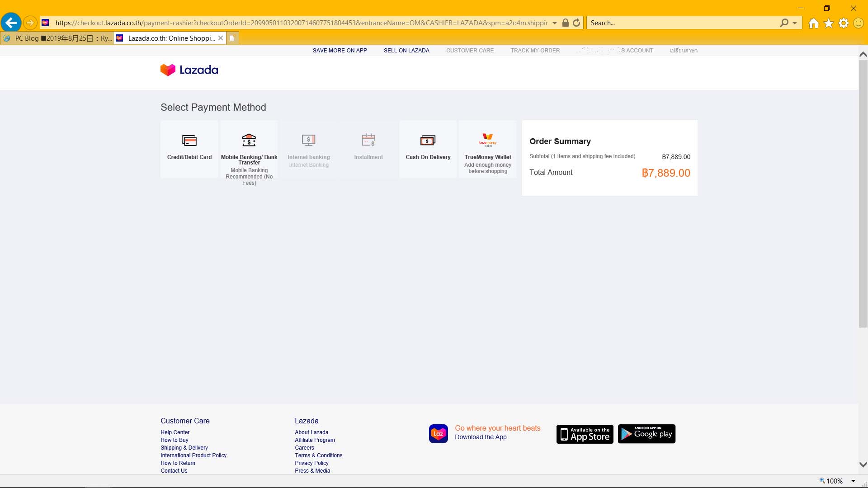This screenshot has height=488, width=868.
Task: View the security lock icon details
Action: click(565, 23)
